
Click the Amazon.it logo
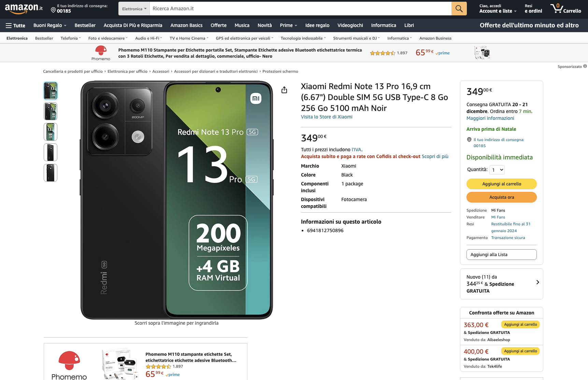point(24,9)
